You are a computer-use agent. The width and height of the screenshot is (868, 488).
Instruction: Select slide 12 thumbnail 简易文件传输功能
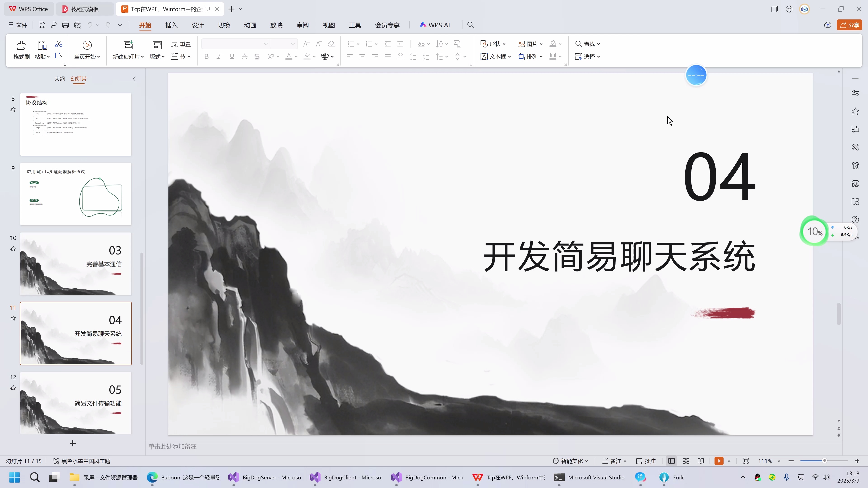(x=75, y=403)
